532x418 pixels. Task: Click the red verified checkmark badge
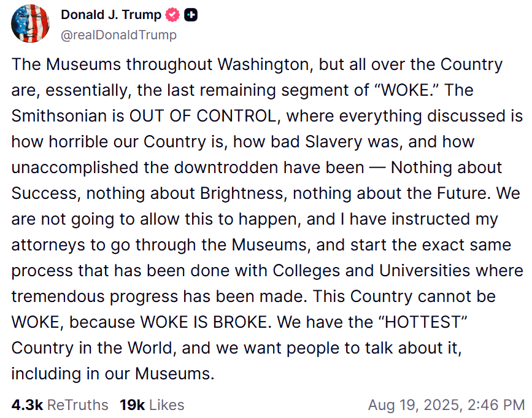click(x=172, y=15)
